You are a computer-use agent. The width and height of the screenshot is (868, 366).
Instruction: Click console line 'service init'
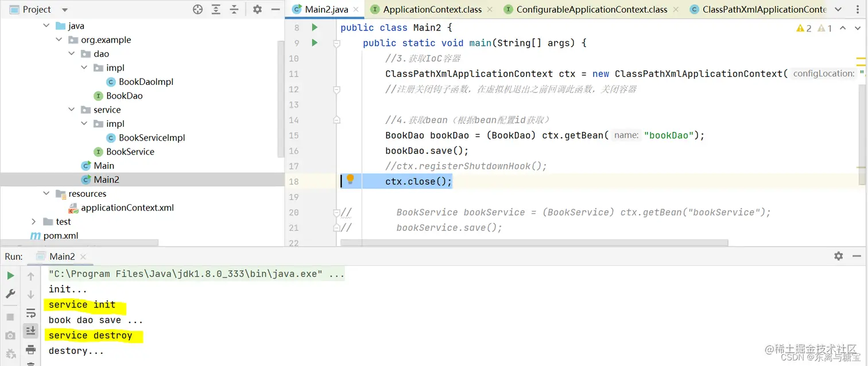coord(82,305)
